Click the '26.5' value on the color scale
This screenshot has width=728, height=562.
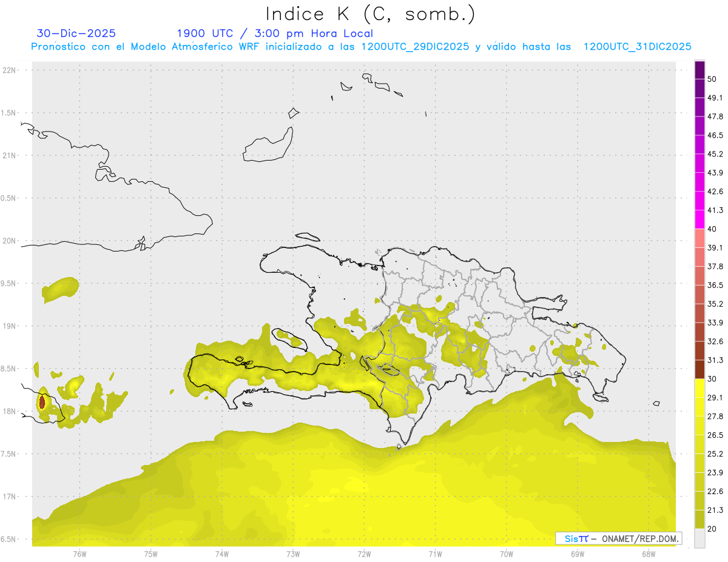(x=715, y=435)
